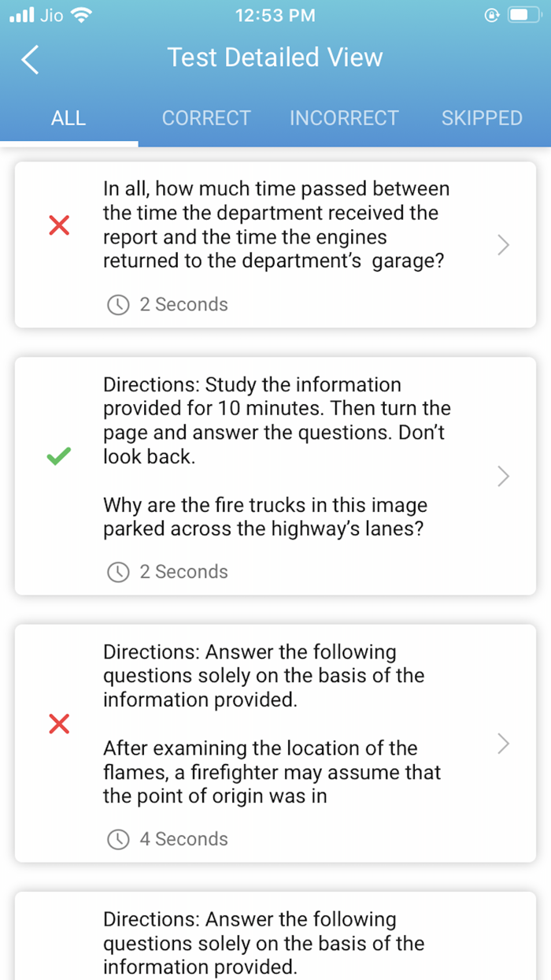Tap the back arrow to exit detailed view

coord(30,59)
